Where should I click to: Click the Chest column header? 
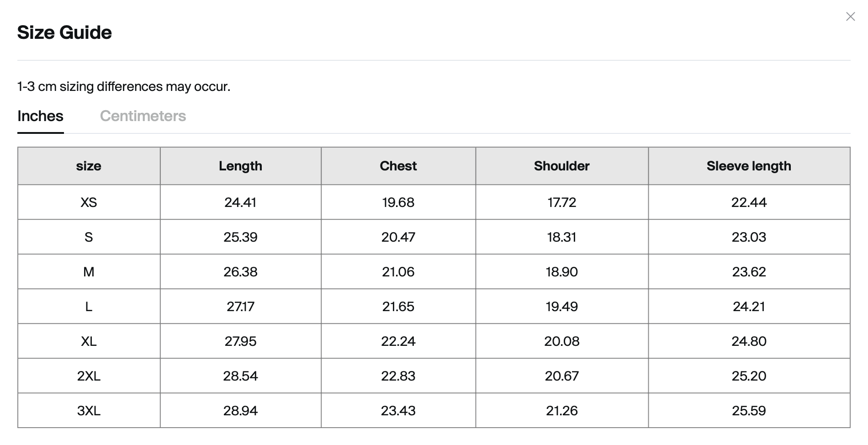[x=398, y=166]
